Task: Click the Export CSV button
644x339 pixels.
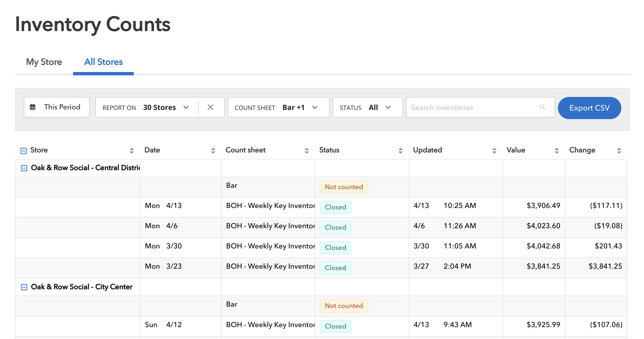Action: pyautogui.click(x=589, y=108)
